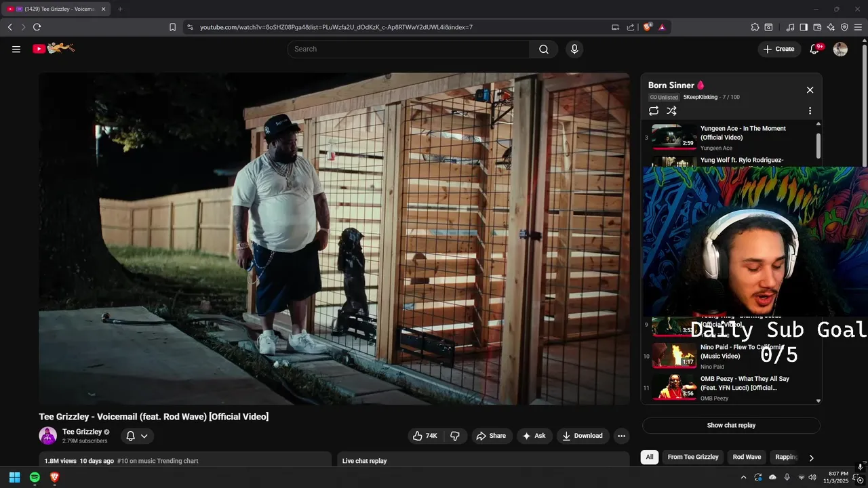Reload the page

37,27
